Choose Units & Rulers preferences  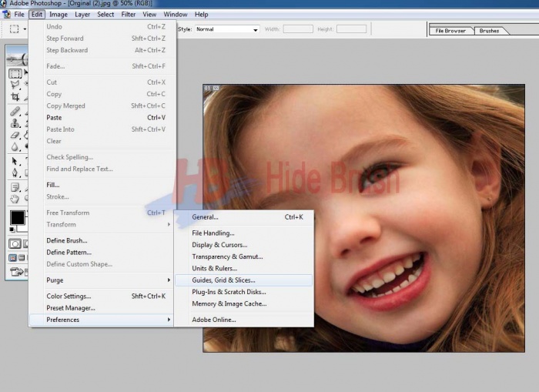pyautogui.click(x=244, y=268)
